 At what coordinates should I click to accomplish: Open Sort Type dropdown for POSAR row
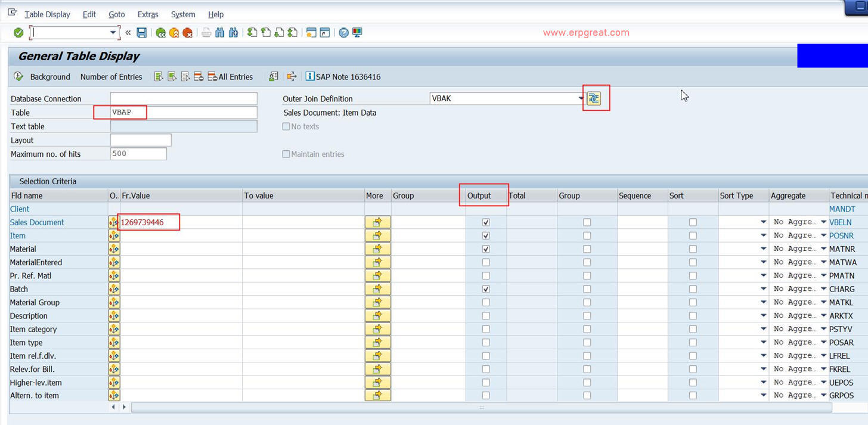coord(763,342)
